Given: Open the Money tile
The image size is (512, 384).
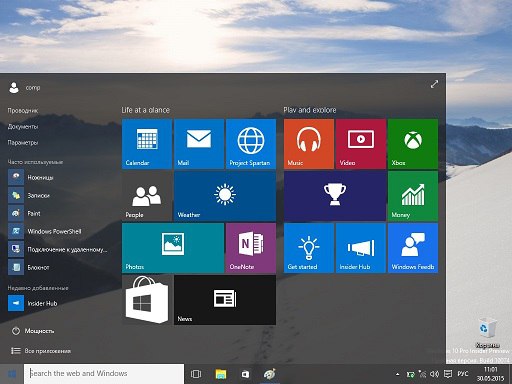Looking at the screenshot, I should pos(413,196).
